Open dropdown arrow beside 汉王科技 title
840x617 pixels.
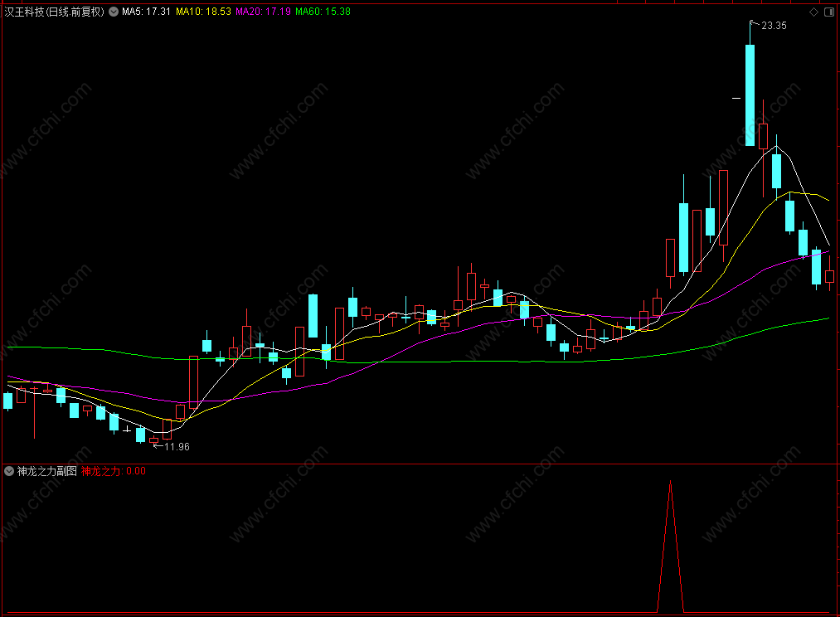(114, 12)
